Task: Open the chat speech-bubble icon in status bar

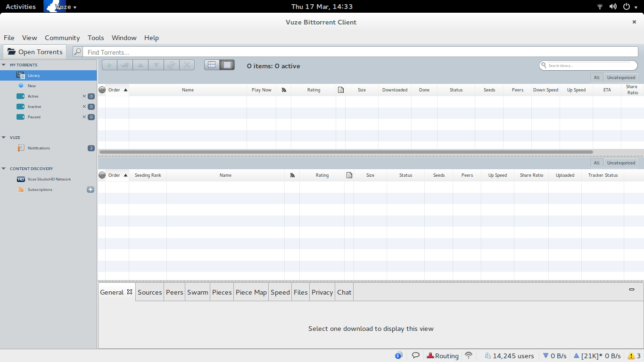Action: pos(415,355)
